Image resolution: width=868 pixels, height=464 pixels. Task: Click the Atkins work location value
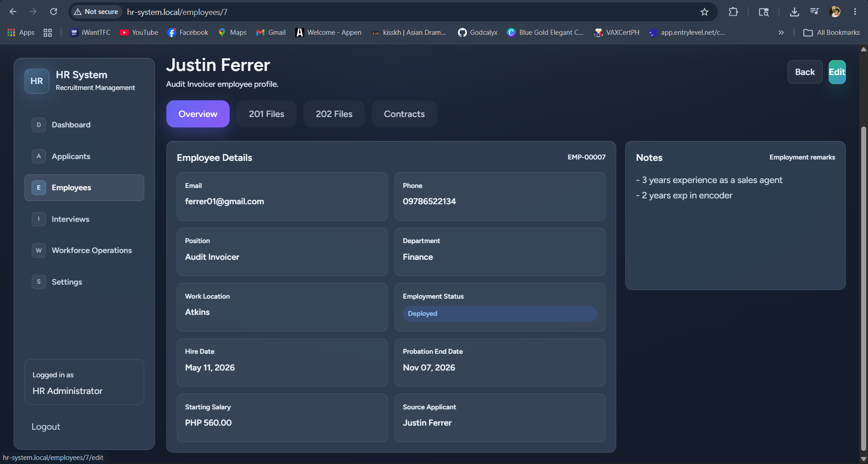coord(197,312)
